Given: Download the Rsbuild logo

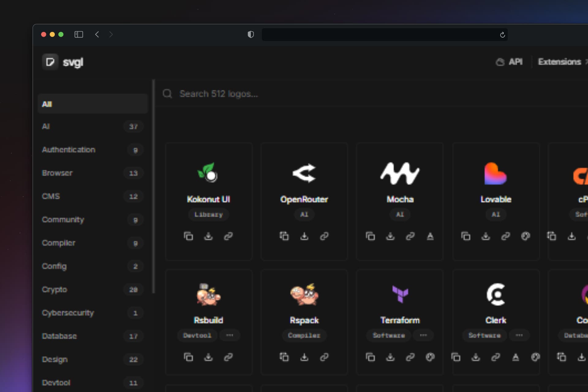Looking at the screenshot, I should (x=208, y=357).
